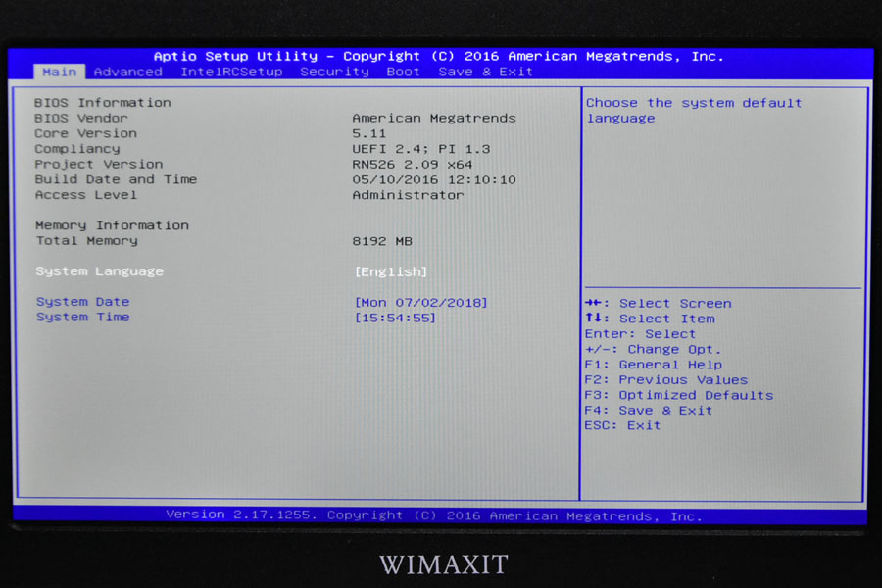Select the System Language setting label

[100, 271]
